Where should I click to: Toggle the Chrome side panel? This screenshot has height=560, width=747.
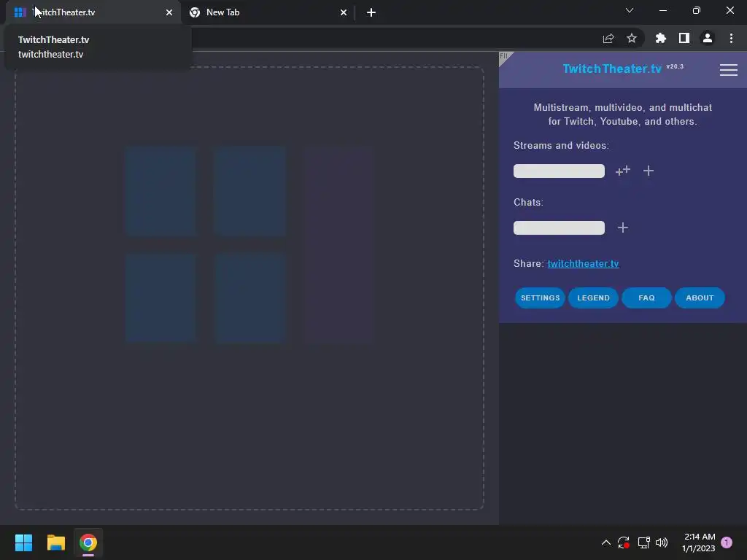tap(684, 38)
